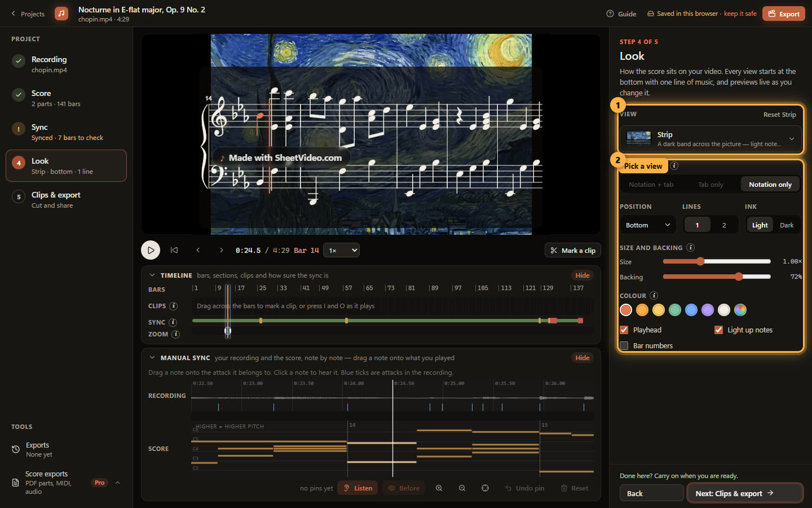The height and width of the screenshot is (508, 812).
Task: Select the Look step
Action: pyautogui.click(x=66, y=165)
